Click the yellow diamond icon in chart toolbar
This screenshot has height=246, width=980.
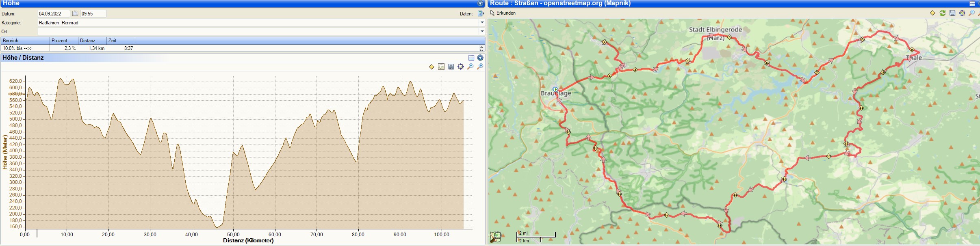pyautogui.click(x=431, y=67)
